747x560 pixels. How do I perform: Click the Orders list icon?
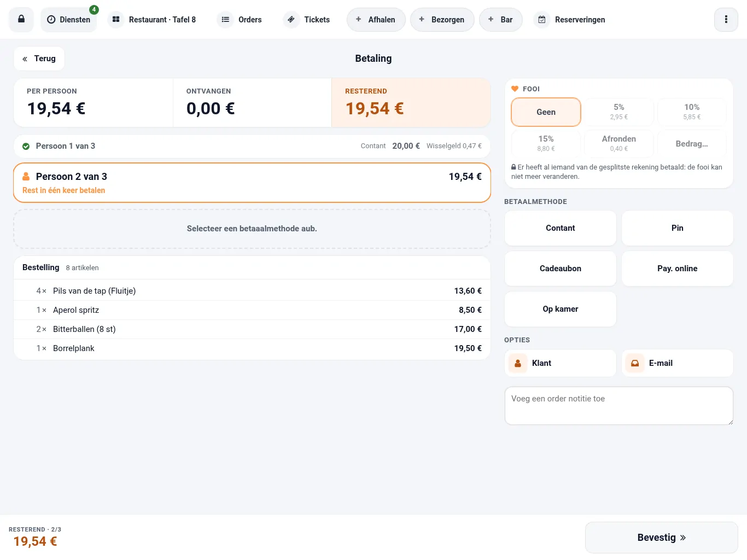(225, 20)
